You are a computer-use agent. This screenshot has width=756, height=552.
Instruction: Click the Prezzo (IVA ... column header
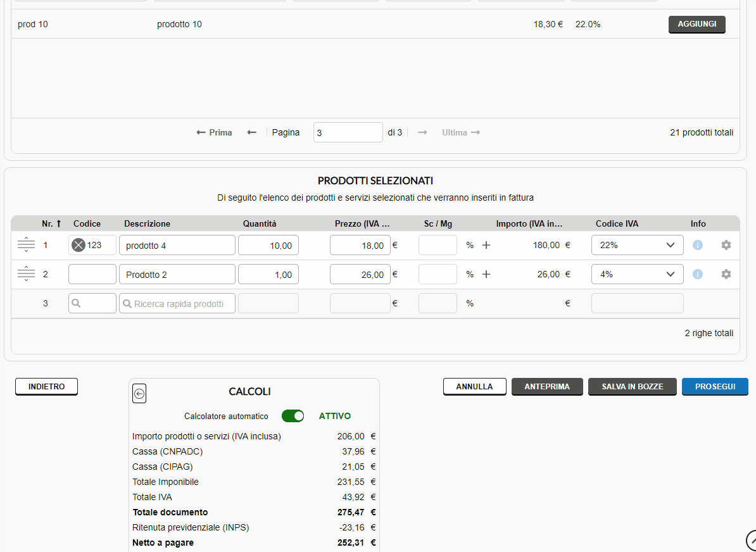point(362,223)
